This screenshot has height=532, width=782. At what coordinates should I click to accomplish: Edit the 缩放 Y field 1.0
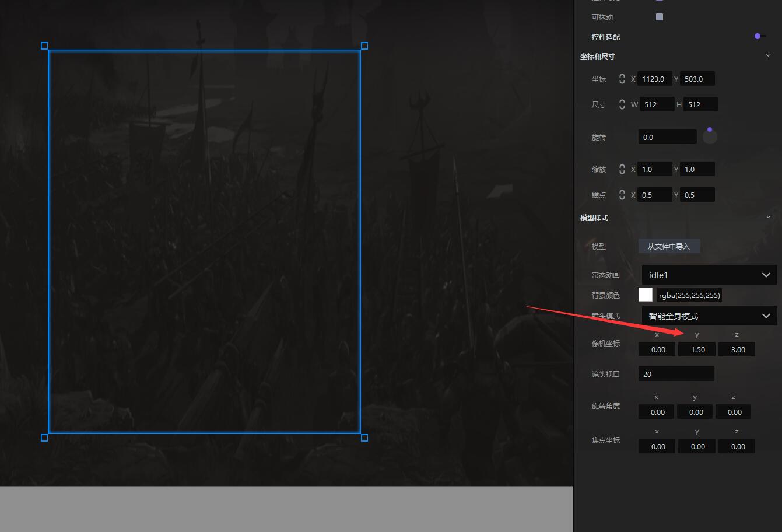(x=697, y=169)
